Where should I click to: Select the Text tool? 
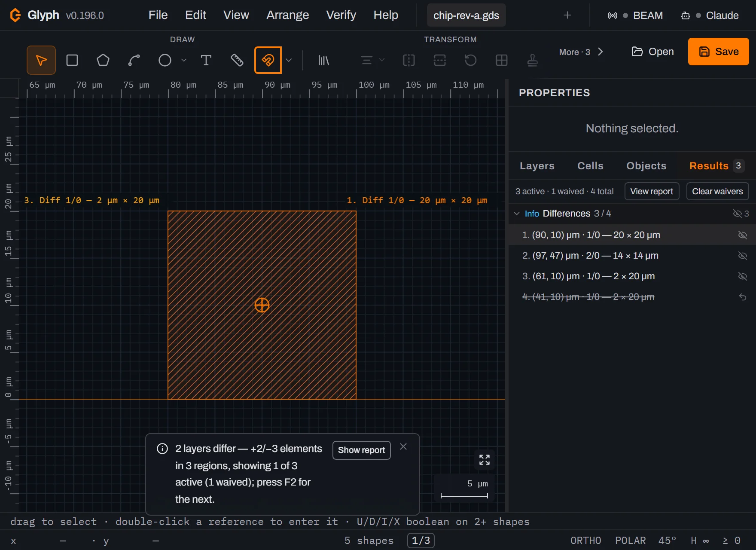pyautogui.click(x=206, y=60)
